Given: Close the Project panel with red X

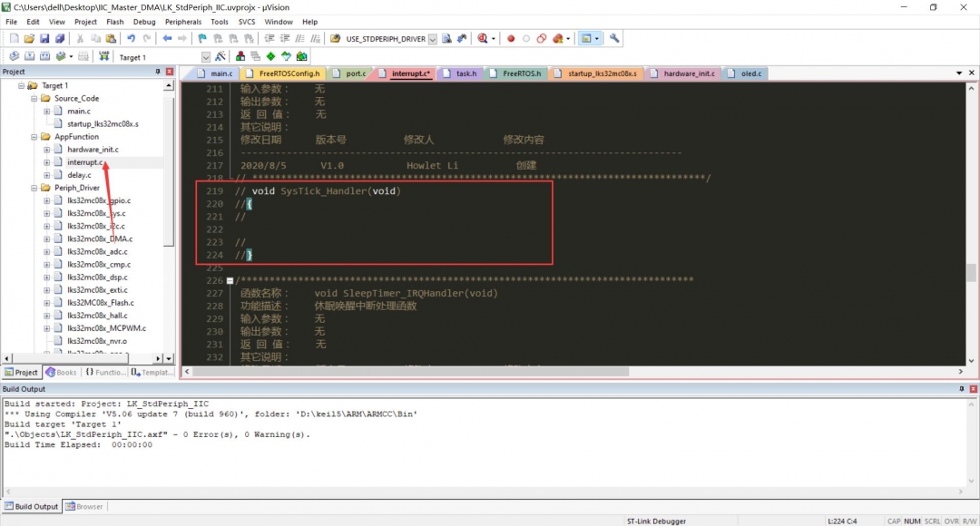Looking at the screenshot, I should 170,72.
